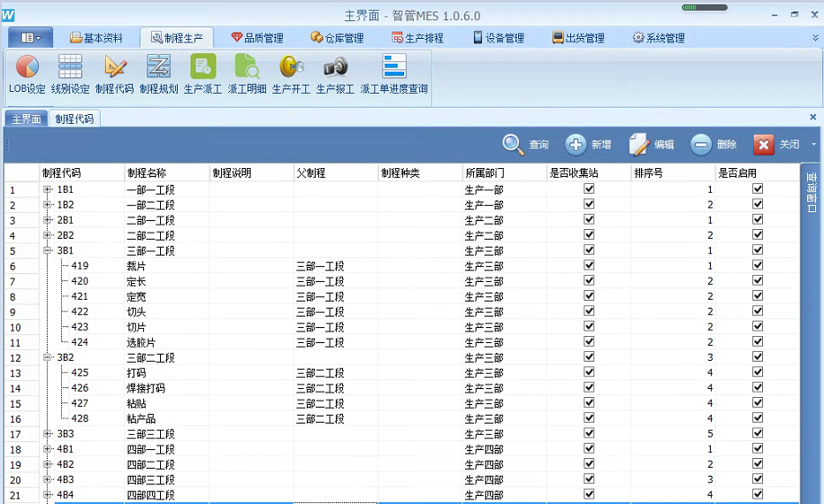Toggle 是否启用 checkbox for row 1B1

[758, 188]
